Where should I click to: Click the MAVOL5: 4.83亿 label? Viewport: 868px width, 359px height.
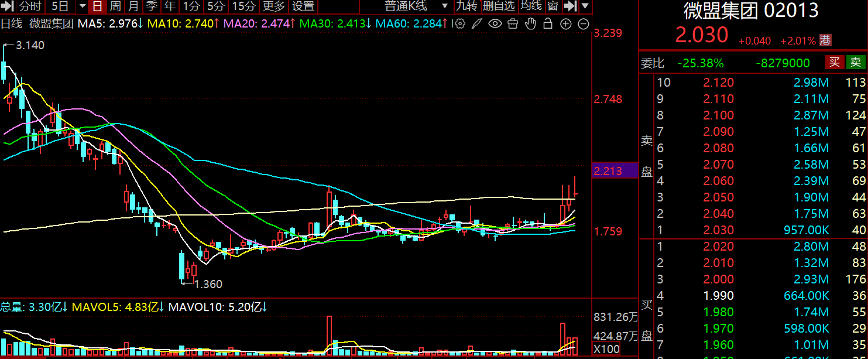(118, 306)
